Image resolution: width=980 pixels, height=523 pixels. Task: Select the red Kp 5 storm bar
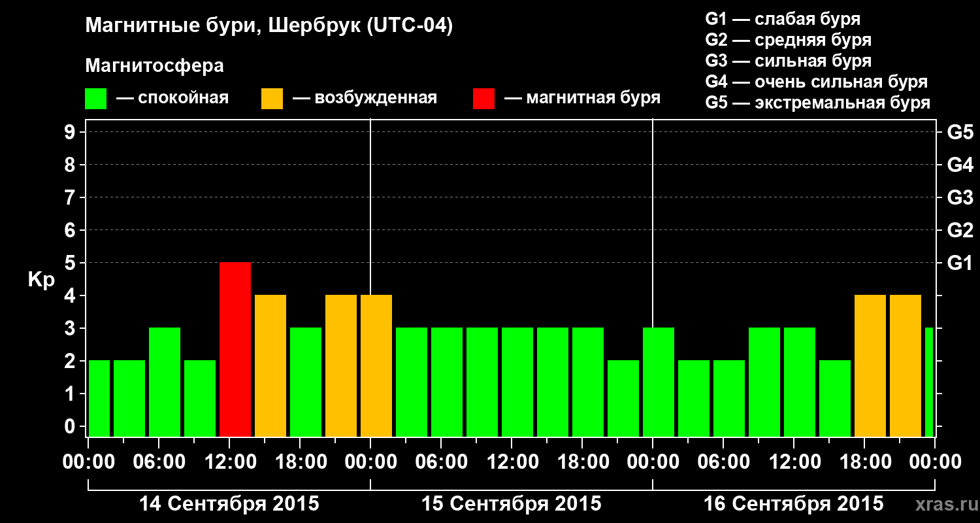click(235, 349)
